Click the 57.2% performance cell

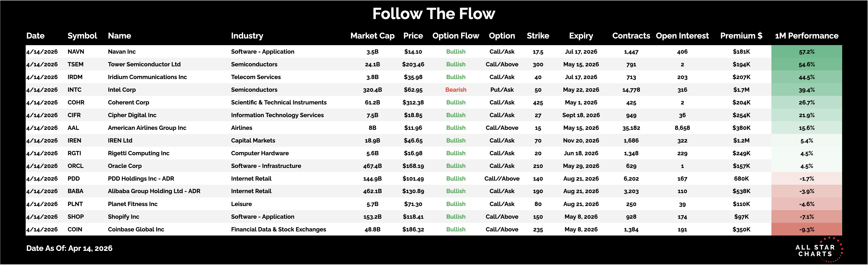(x=806, y=52)
